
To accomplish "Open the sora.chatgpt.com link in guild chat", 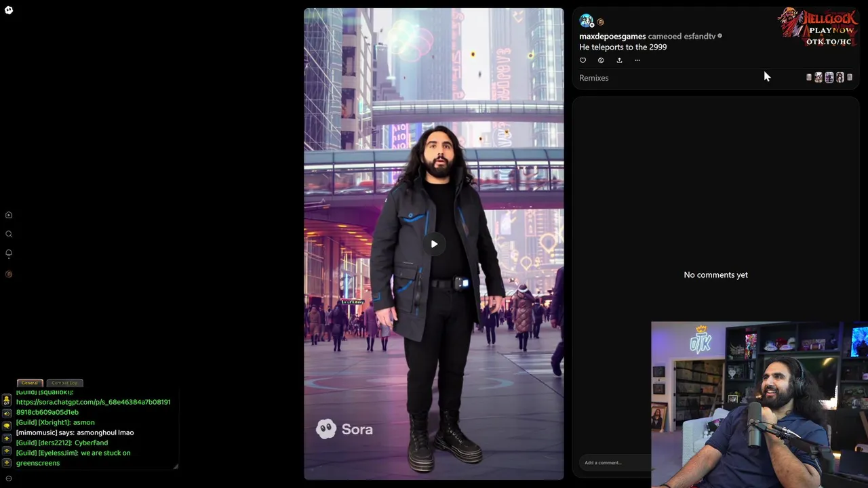I will (x=93, y=407).
